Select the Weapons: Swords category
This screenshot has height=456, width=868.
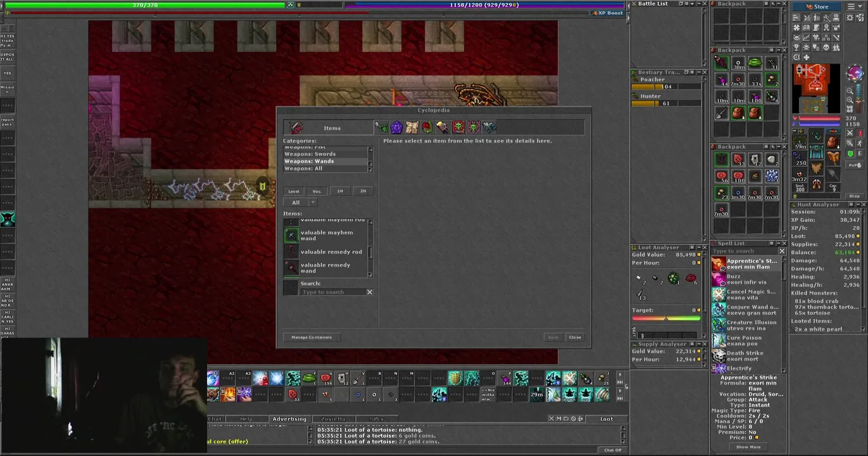(x=325, y=154)
